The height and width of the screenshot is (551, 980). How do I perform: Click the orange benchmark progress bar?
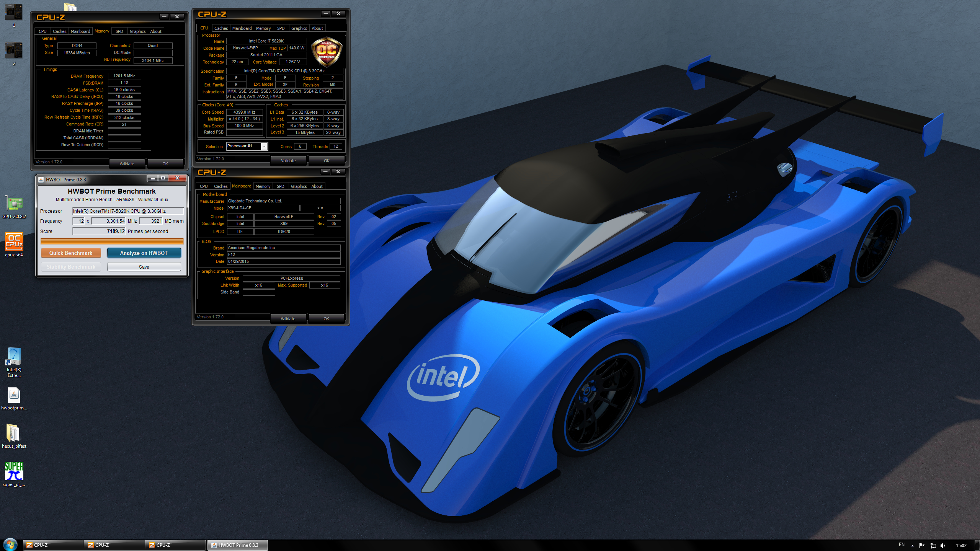112,241
